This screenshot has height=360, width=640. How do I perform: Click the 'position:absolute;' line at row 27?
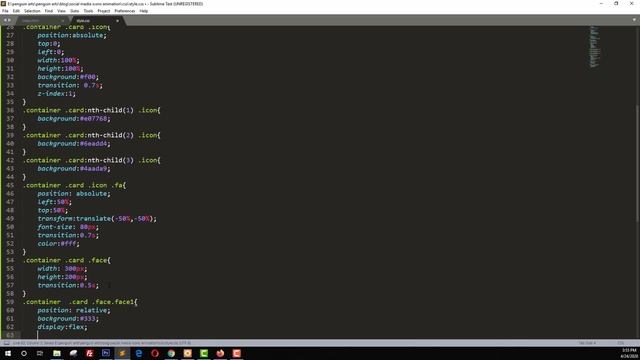[72, 36]
